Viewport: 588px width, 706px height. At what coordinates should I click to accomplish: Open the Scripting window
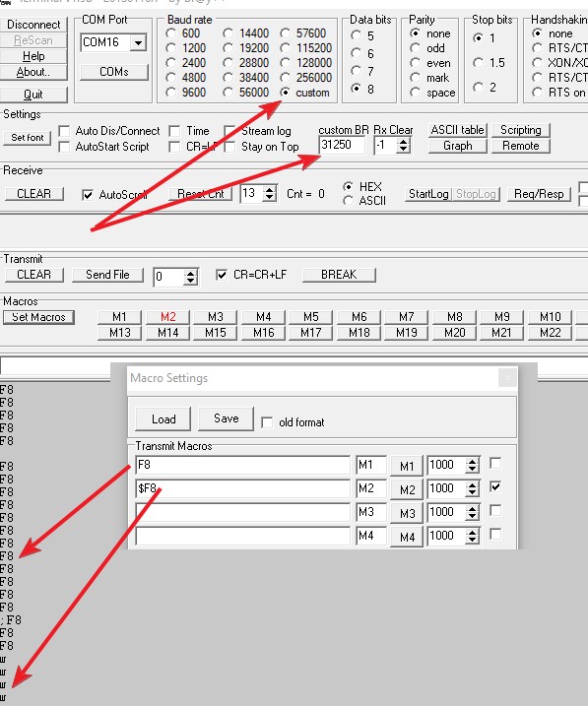click(x=521, y=130)
